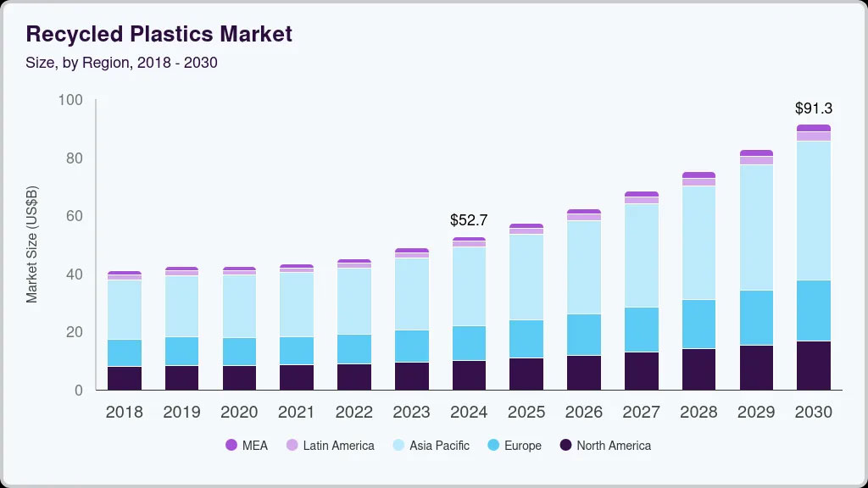Click the Recycled Plastics Market title
Screen dimensions: 868x488
click(x=159, y=34)
